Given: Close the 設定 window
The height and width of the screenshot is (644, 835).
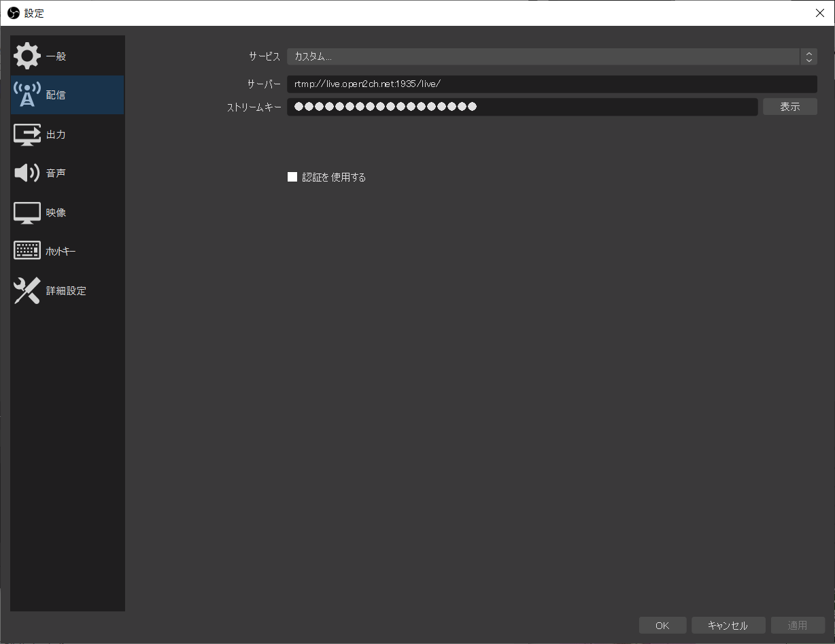Looking at the screenshot, I should click(819, 13).
